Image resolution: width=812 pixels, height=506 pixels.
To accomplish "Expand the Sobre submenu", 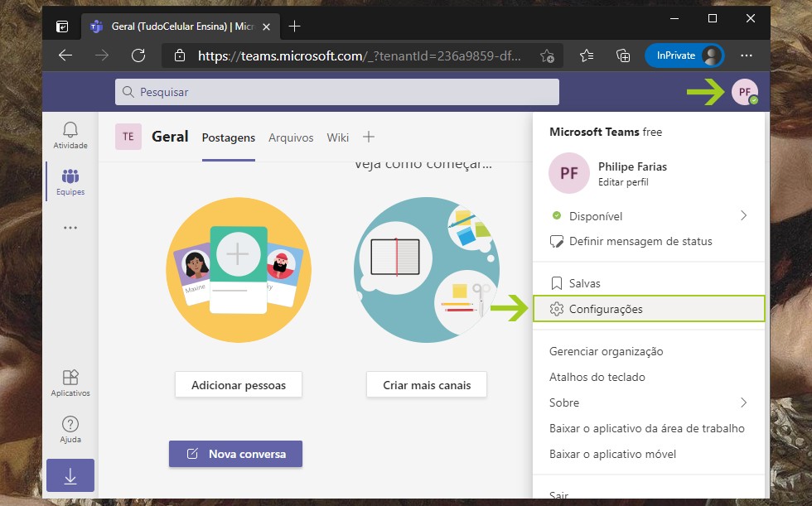I will point(742,402).
